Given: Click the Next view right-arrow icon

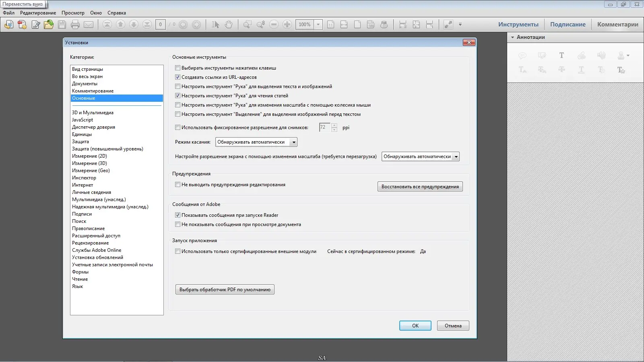Looking at the screenshot, I should click(x=196, y=25).
